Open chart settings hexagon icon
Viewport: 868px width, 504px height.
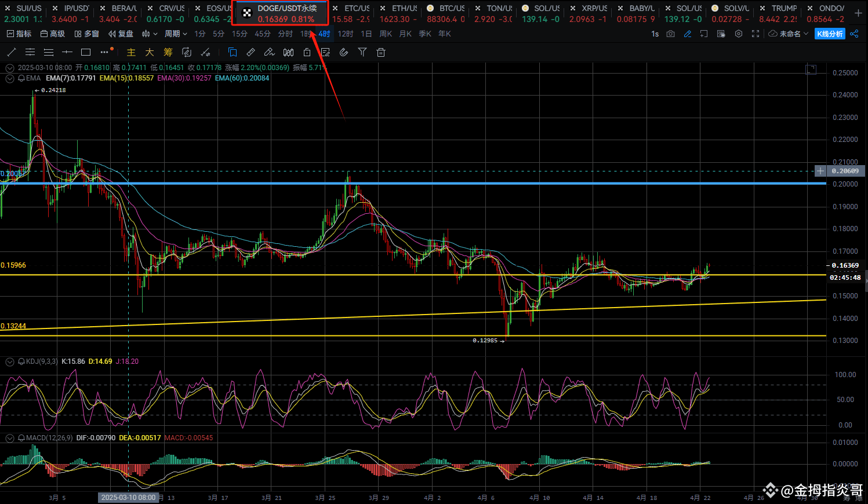click(x=738, y=34)
